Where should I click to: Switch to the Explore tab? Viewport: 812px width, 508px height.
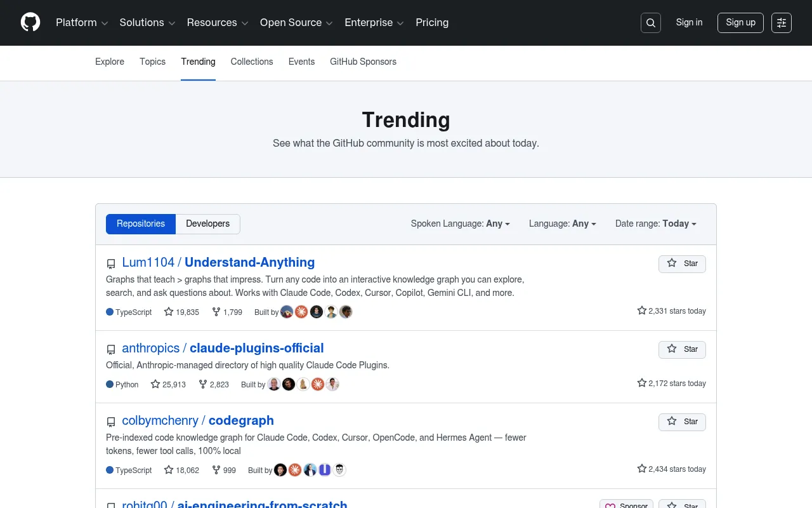point(110,62)
